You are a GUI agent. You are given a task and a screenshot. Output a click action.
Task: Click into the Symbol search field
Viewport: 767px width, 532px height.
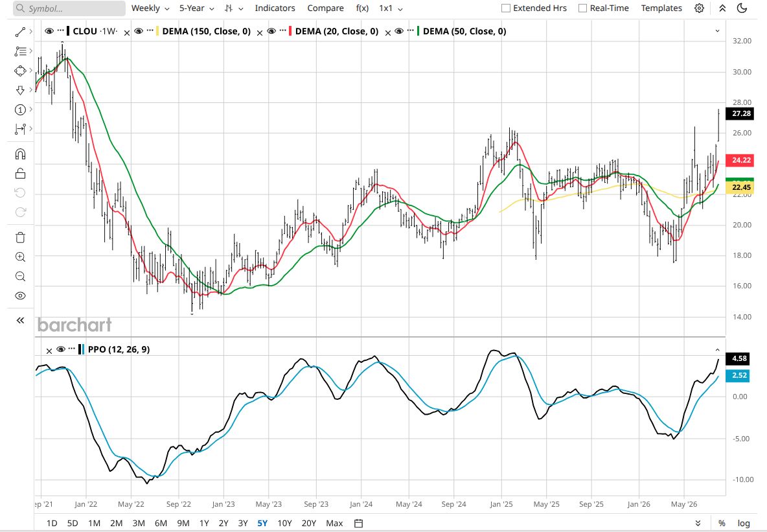pyautogui.click(x=69, y=8)
